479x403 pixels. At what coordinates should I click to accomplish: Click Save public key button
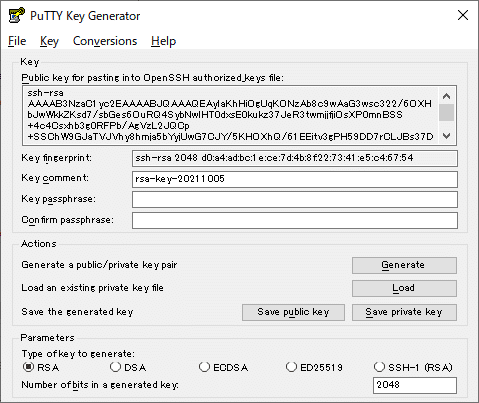click(293, 312)
